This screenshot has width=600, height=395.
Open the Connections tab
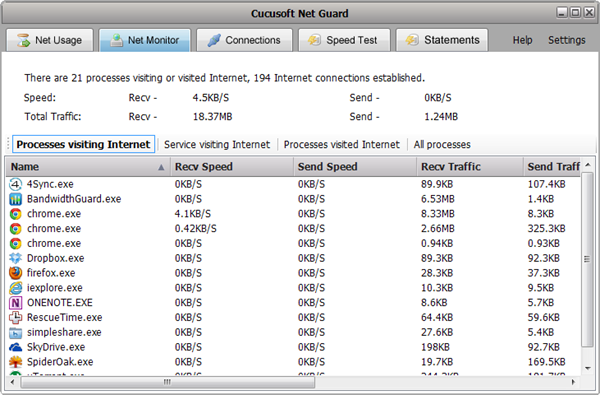(x=244, y=40)
